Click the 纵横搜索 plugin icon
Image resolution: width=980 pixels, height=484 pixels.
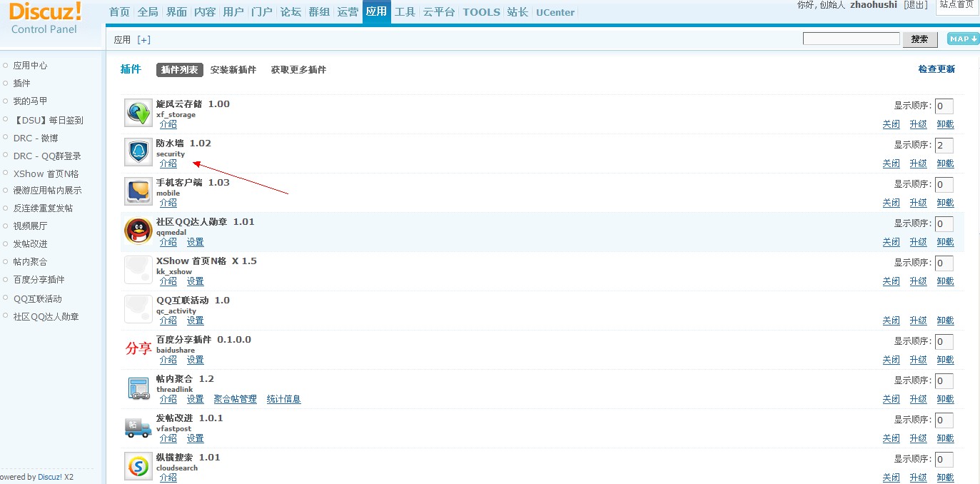[138, 467]
